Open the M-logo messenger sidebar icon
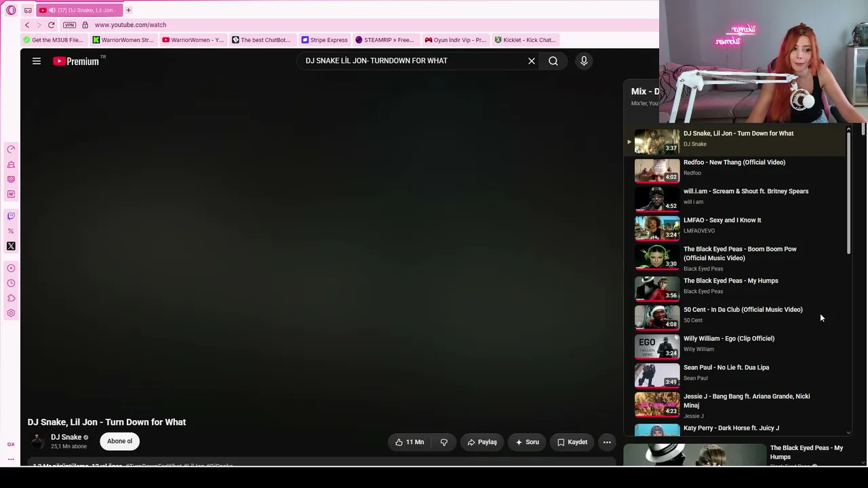 click(x=11, y=195)
